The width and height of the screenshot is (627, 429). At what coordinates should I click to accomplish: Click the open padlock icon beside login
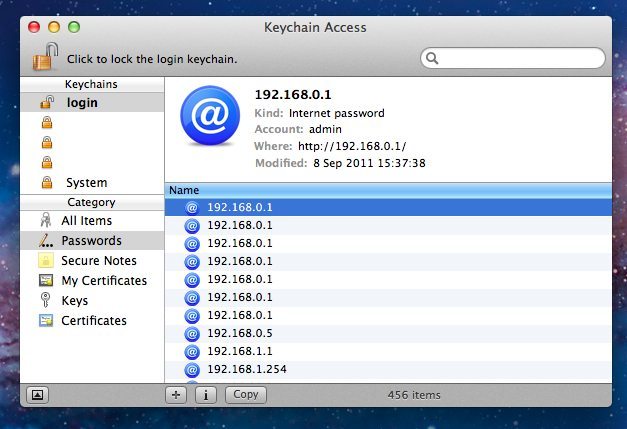click(47, 102)
